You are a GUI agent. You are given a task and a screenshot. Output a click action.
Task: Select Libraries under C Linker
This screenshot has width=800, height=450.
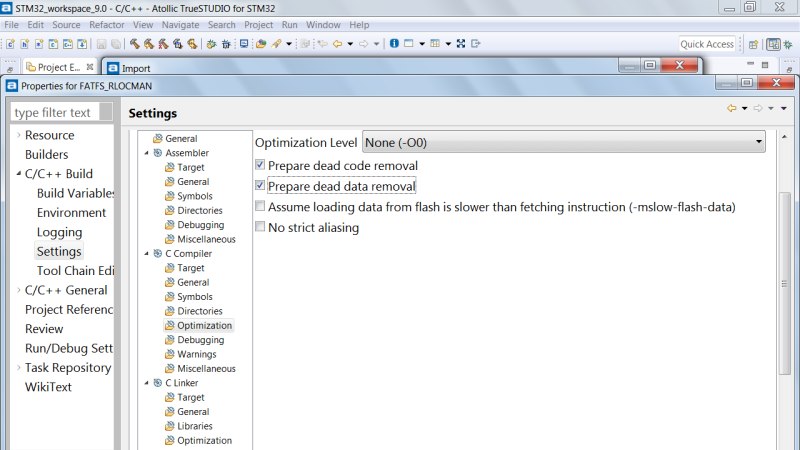pos(189,426)
